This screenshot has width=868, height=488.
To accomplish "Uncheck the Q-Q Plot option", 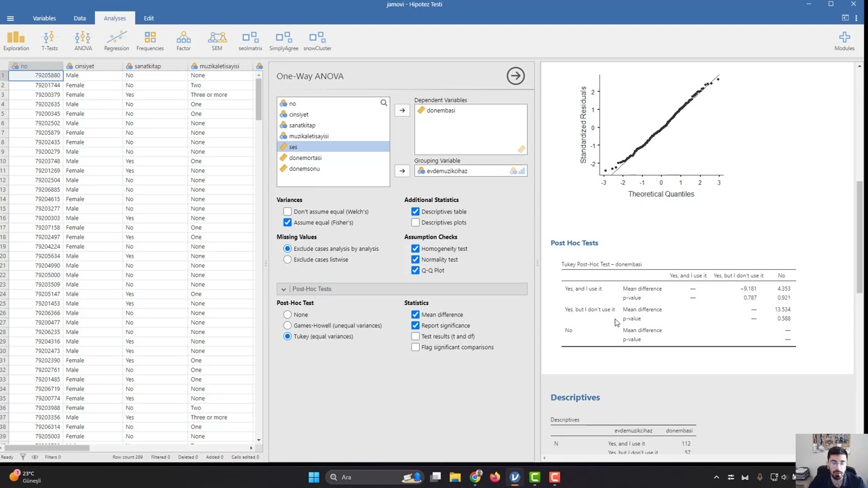I will click(x=415, y=270).
